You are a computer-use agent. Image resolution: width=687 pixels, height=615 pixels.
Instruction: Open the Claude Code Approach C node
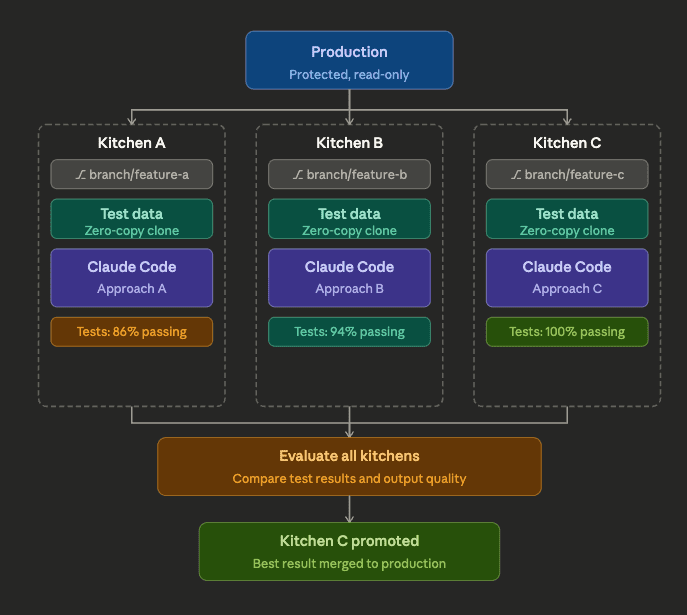(x=567, y=277)
